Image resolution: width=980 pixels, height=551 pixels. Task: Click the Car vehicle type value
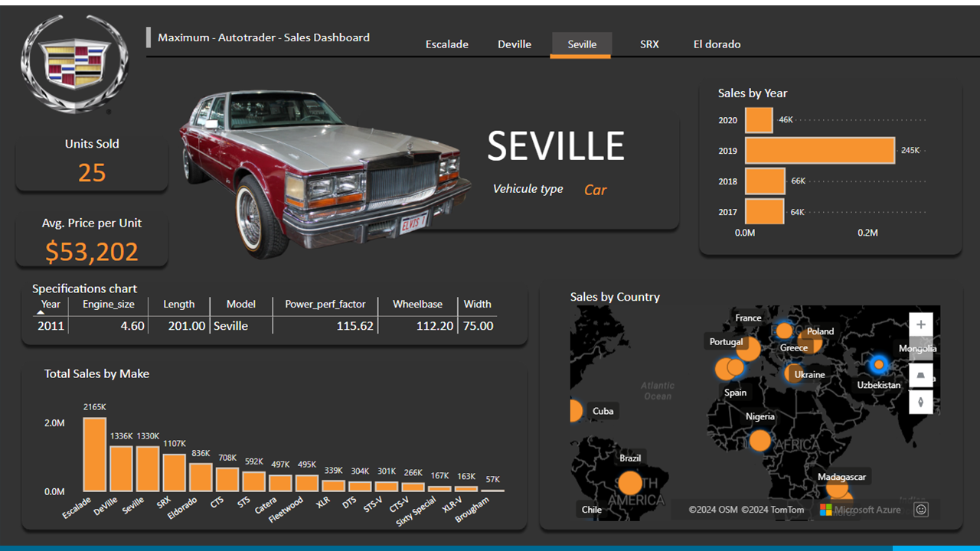pos(595,190)
